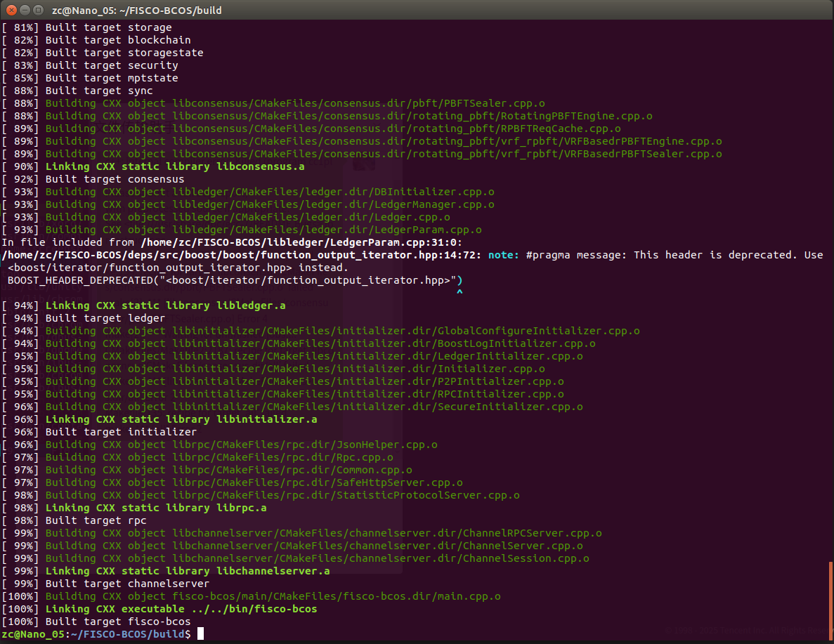Maximize the terminal window
This screenshot has width=834, height=644.
click(x=39, y=10)
